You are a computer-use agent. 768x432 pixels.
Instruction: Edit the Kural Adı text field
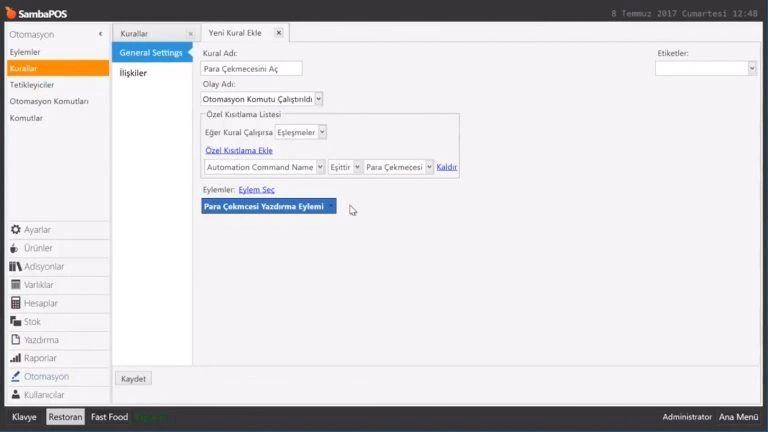[x=251, y=69]
